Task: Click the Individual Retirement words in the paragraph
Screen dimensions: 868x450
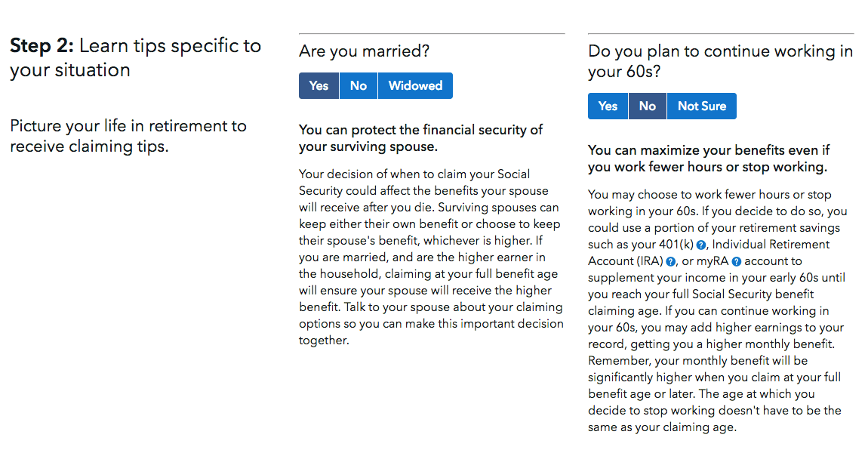Action: tap(771, 245)
